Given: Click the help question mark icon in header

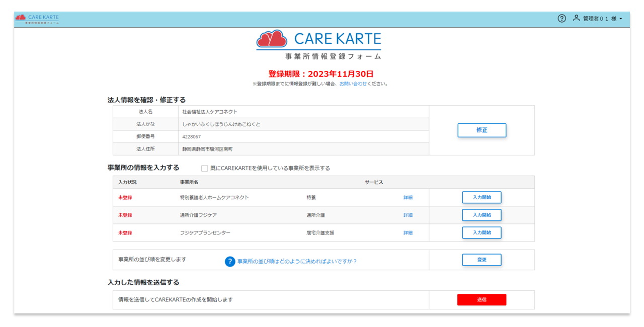Looking at the screenshot, I should 562,19.
